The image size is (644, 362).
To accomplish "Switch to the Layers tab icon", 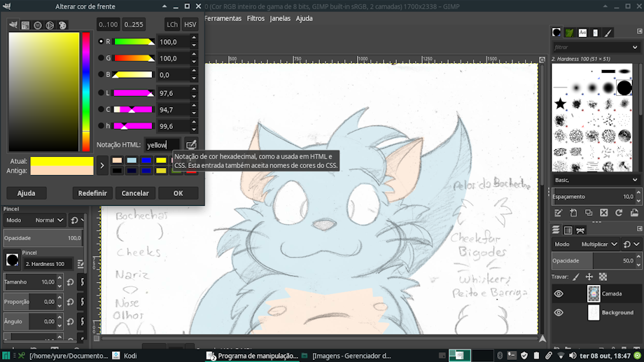I will coord(556,230).
